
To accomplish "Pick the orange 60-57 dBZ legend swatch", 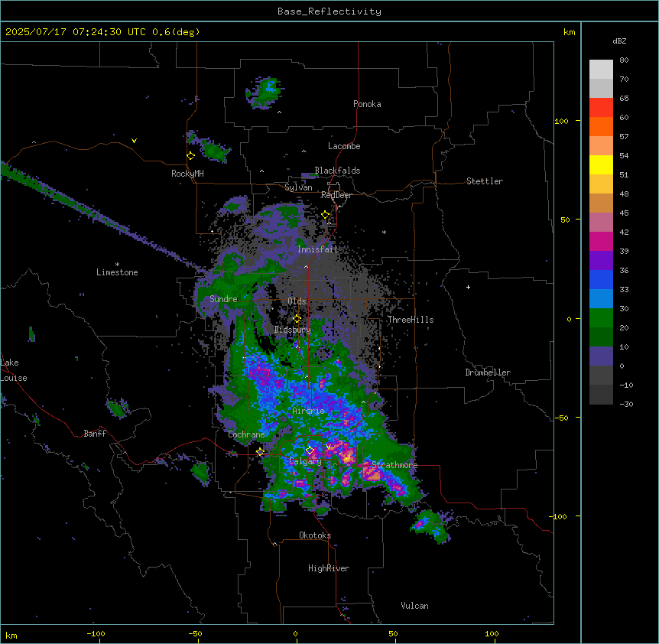I will [x=601, y=126].
